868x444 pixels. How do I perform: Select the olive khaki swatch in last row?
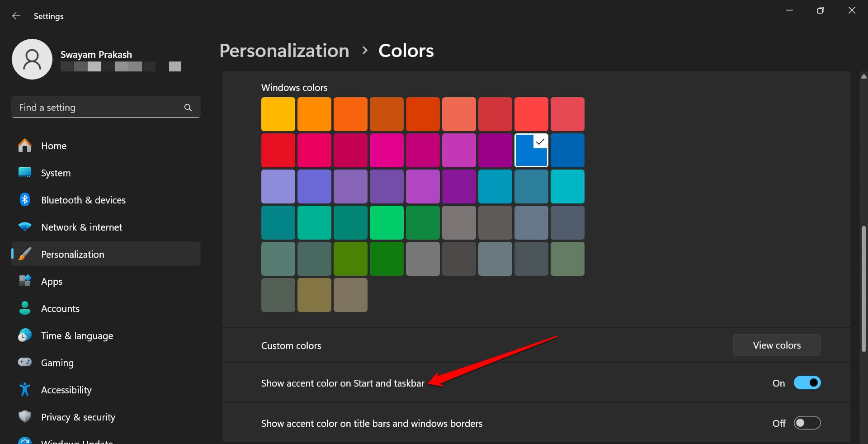[x=314, y=295]
